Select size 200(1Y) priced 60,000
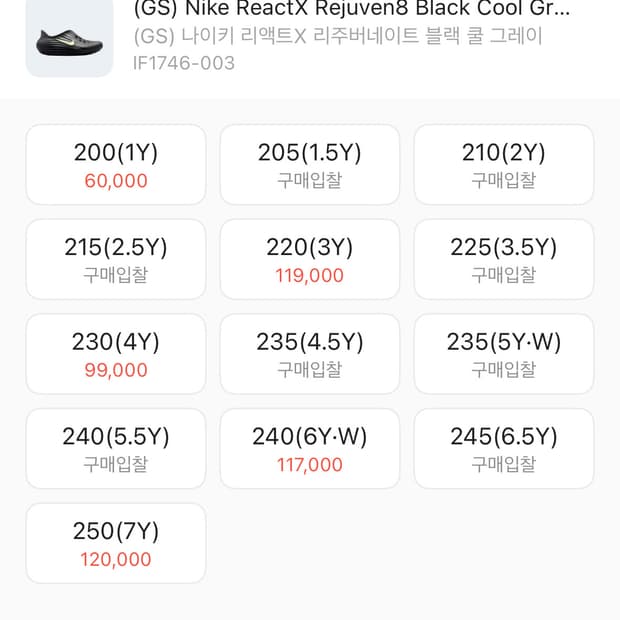 coord(116,165)
